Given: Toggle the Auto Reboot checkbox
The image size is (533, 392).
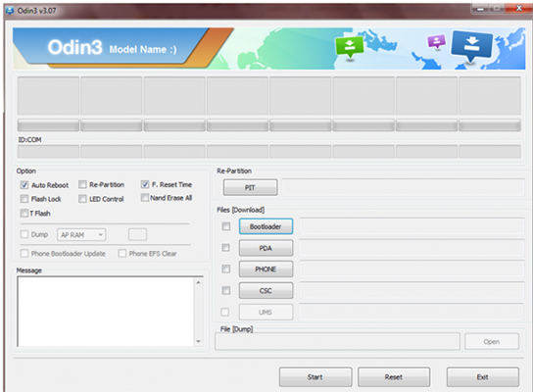Looking at the screenshot, I should coord(24,185).
